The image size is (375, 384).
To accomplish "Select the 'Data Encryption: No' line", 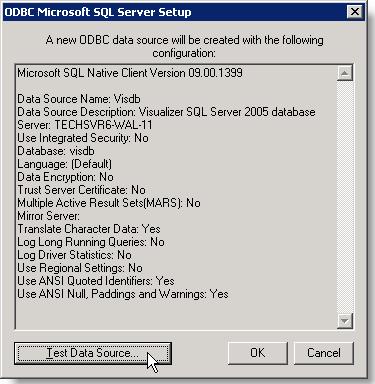I will (x=65, y=177).
